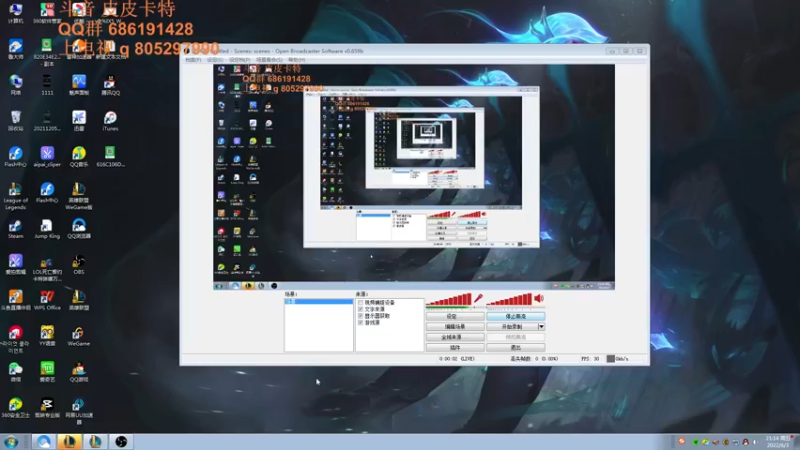Mute the microphone icon in OBS
Screen dimensions: 800x450
tap(478, 298)
